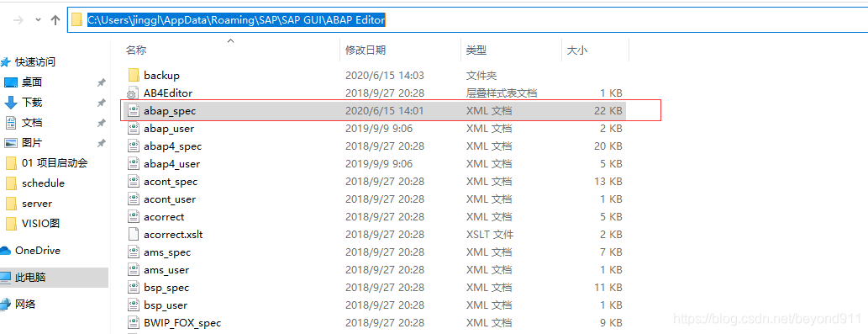This screenshot has height=334, width=868.
Task: Click 此电脑 computer icon
Action: [x=5, y=278]
